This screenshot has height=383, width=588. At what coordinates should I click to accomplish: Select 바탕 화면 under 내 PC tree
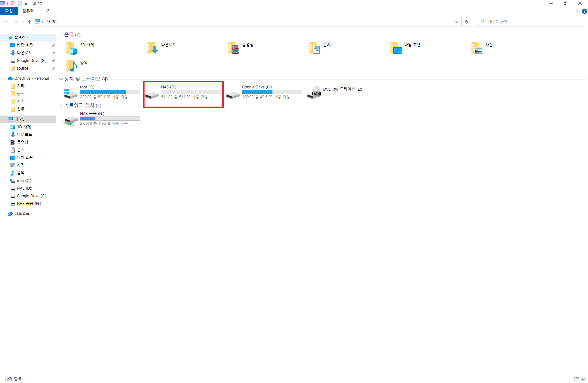[x=25, y=158]
